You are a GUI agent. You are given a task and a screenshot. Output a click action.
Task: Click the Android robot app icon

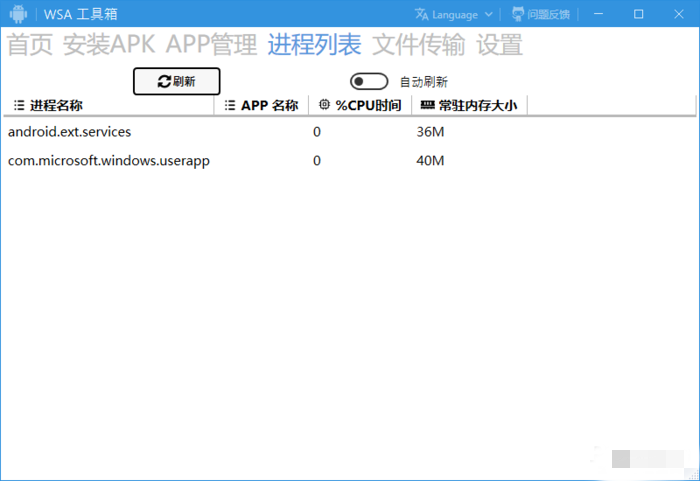coord(18,14)
